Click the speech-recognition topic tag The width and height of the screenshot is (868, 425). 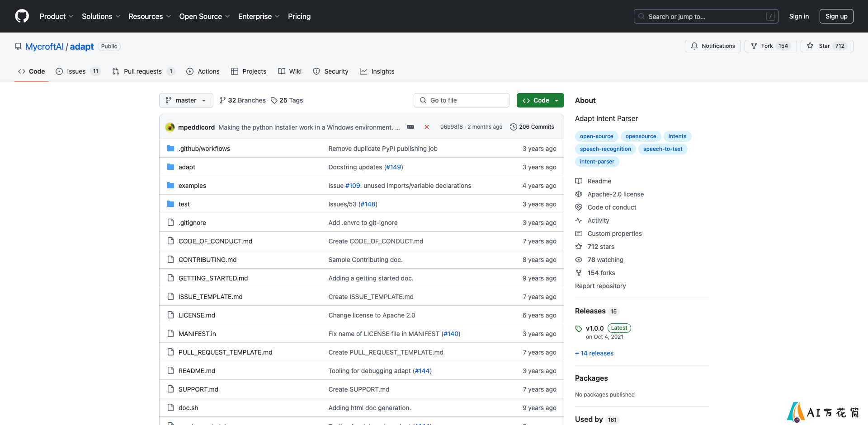tap(605, 149)
